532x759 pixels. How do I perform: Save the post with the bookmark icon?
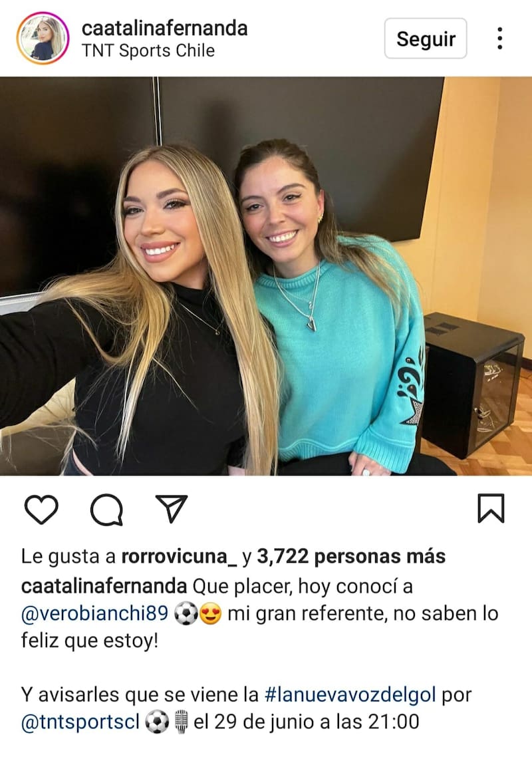[x=491, y=508]
